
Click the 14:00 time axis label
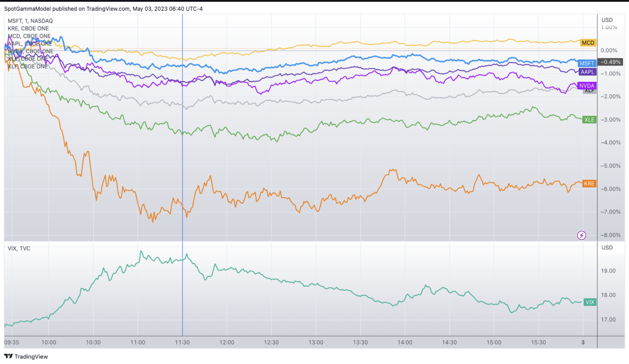coord(405,342)
